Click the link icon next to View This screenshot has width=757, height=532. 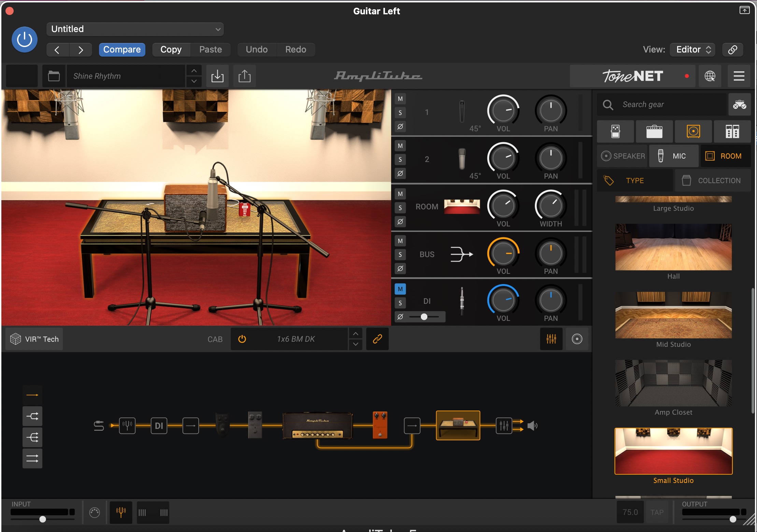[x=732, y=50]
